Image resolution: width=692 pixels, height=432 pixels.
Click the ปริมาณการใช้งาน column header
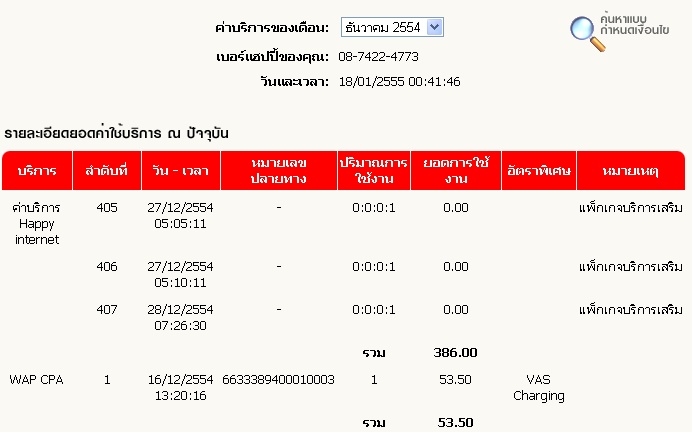tap(374, 171)
